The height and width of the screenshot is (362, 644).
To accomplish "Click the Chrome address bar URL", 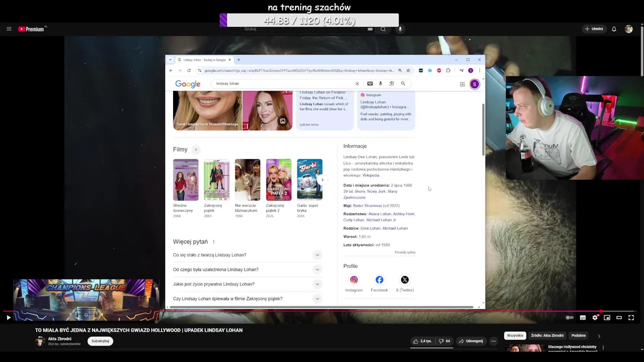I will point(299,70).
